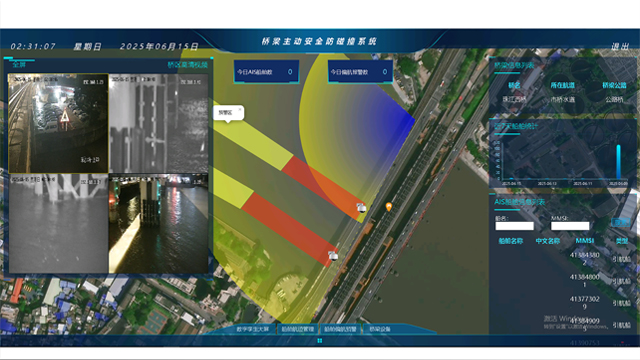Open the top-right grayscale thermal video feed

[158, 123]
